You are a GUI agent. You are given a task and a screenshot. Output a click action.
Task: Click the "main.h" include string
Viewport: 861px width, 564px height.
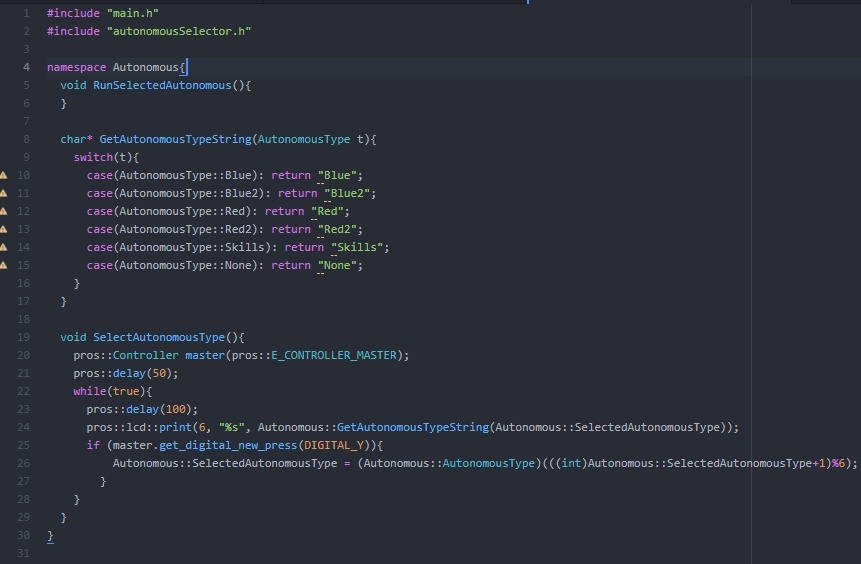click(133, 13)
